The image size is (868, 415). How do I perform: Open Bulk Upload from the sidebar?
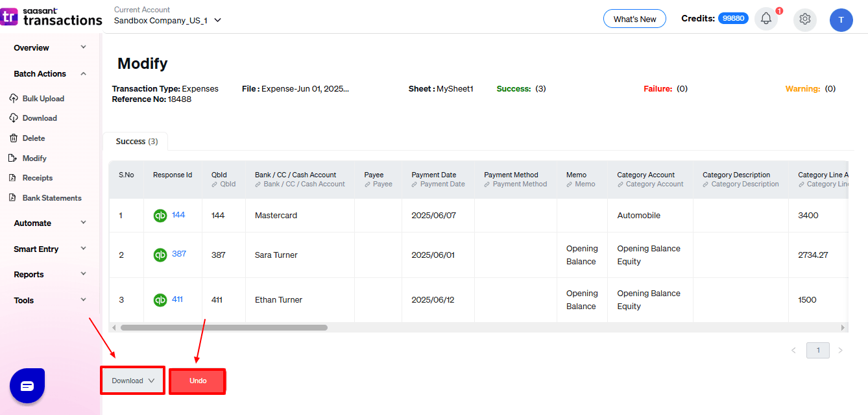click(x=43, y=99)
